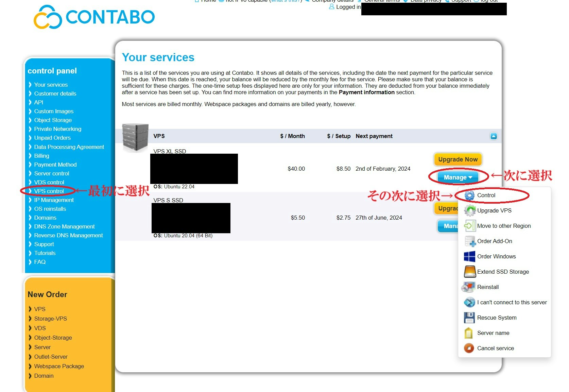Choose I can't connect to this server

point(512,302)
